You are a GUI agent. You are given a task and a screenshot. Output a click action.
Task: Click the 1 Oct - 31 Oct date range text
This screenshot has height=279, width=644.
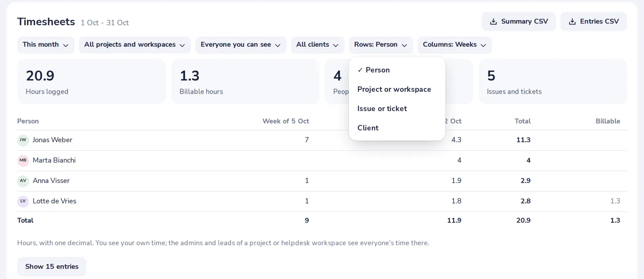pyautogui.click(x=105, y=23)
